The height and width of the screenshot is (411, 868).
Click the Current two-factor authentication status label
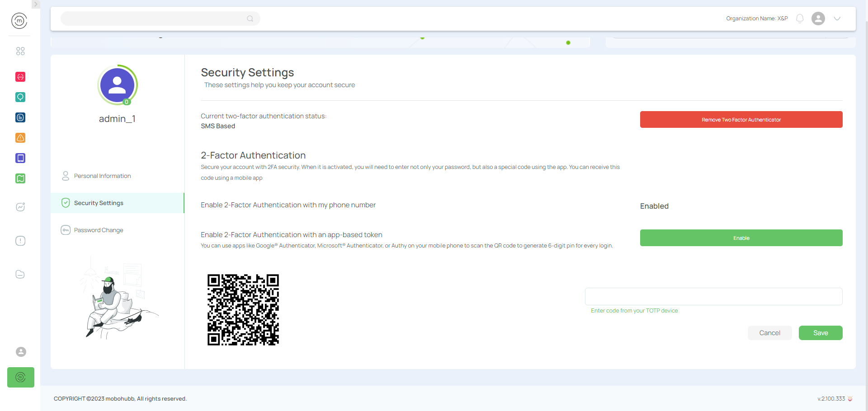point(264,116)
